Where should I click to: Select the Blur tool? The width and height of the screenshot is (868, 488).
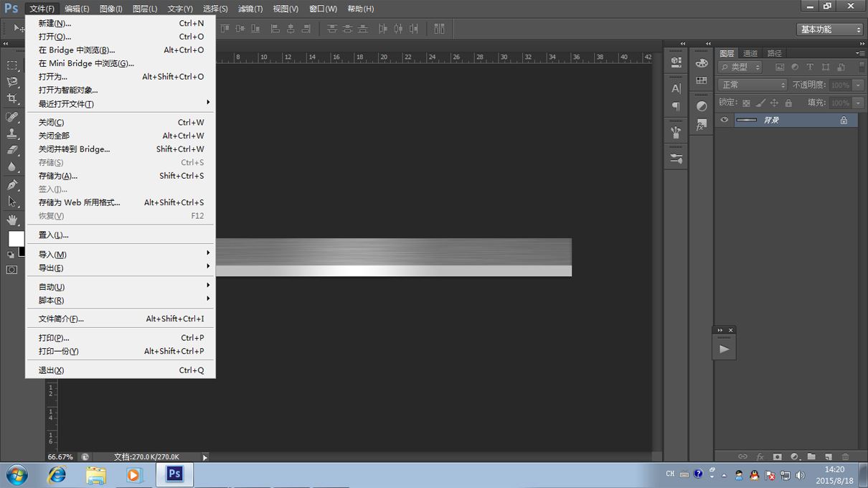click(x=12, y=166)
